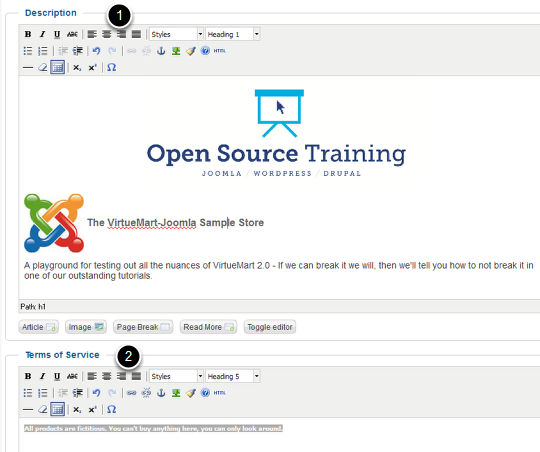
Task: Open special character Omega in Description toolbar
Action: pos(111,68)
